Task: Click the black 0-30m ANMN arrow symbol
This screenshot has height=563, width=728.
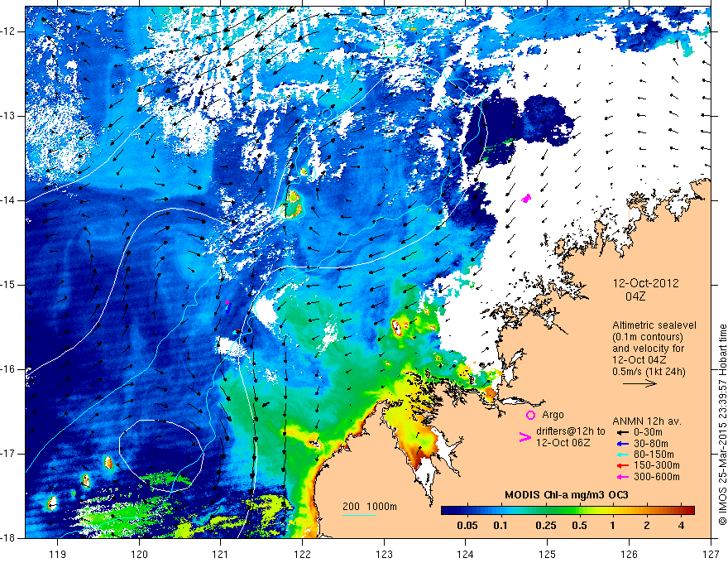Action: [623, 432]
